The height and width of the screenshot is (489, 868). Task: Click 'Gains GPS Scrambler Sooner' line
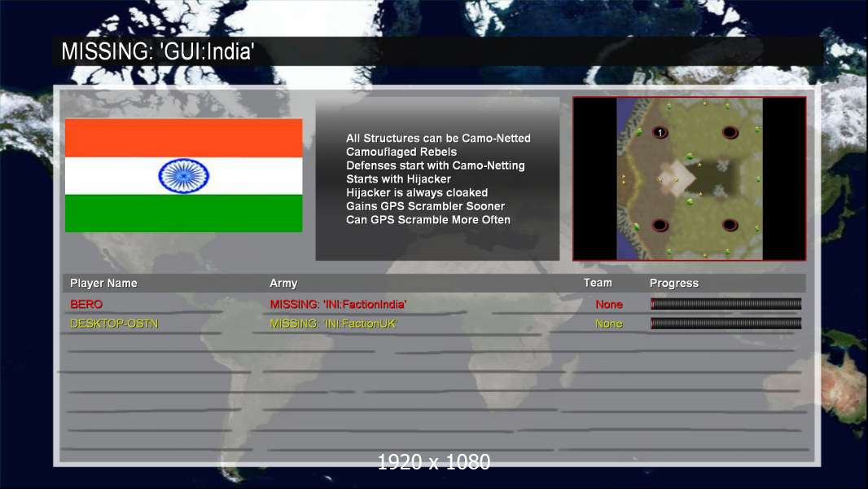[x=425, y=206]
